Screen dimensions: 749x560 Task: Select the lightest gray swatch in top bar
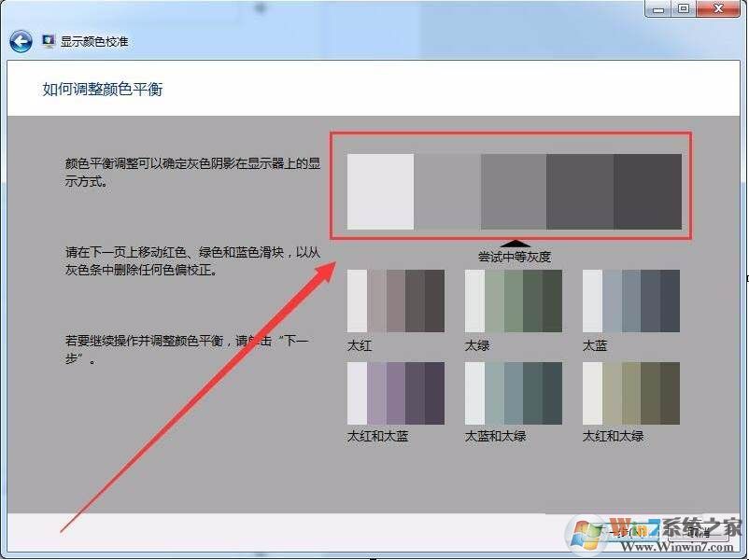(380, 191)
